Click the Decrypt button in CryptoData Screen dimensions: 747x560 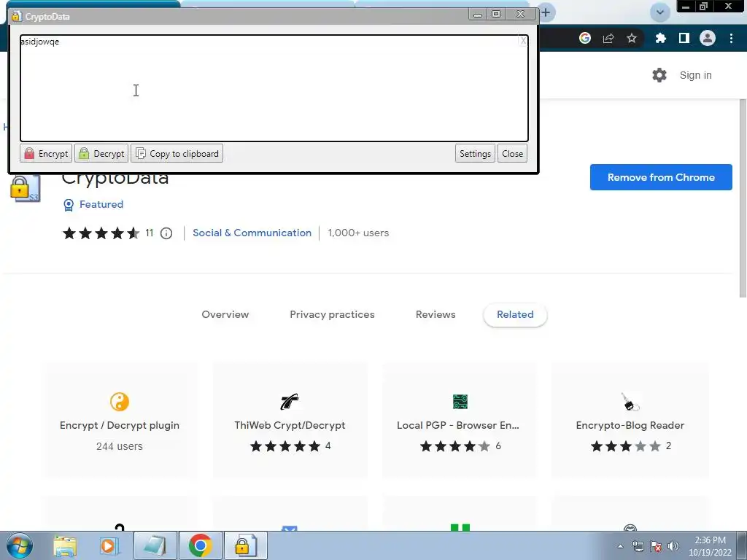point(101,153)
